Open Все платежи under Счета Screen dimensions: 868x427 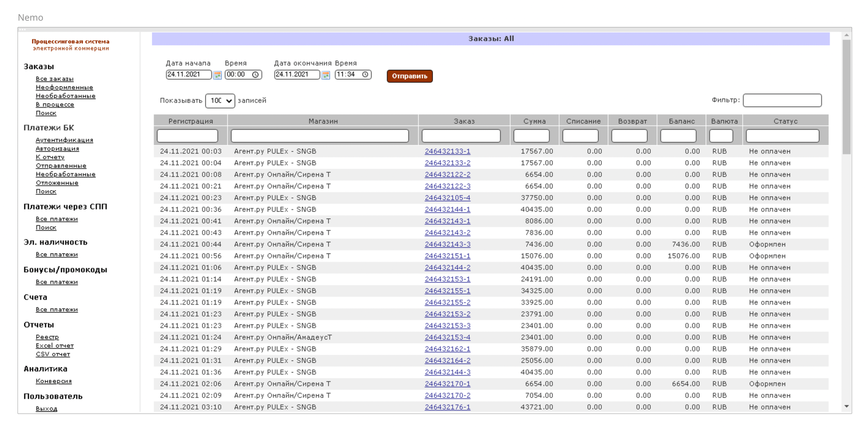click(56, 310)
